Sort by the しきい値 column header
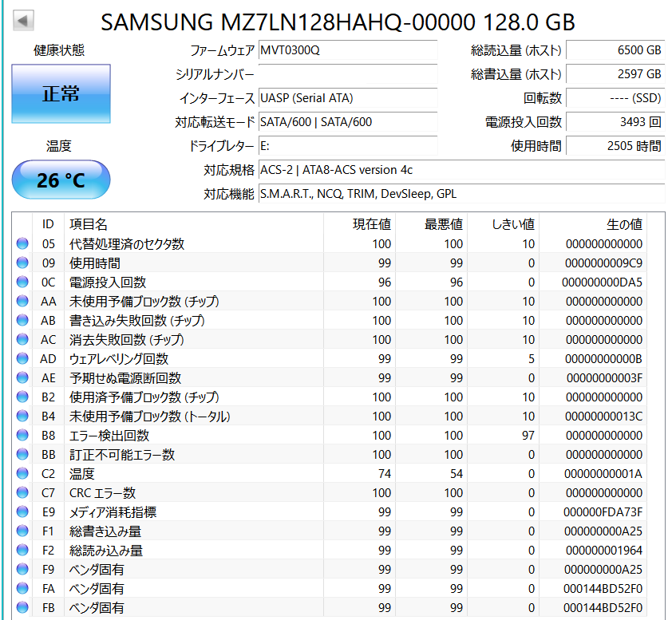The width and height of the screenshot is (672, 620). 503,224
